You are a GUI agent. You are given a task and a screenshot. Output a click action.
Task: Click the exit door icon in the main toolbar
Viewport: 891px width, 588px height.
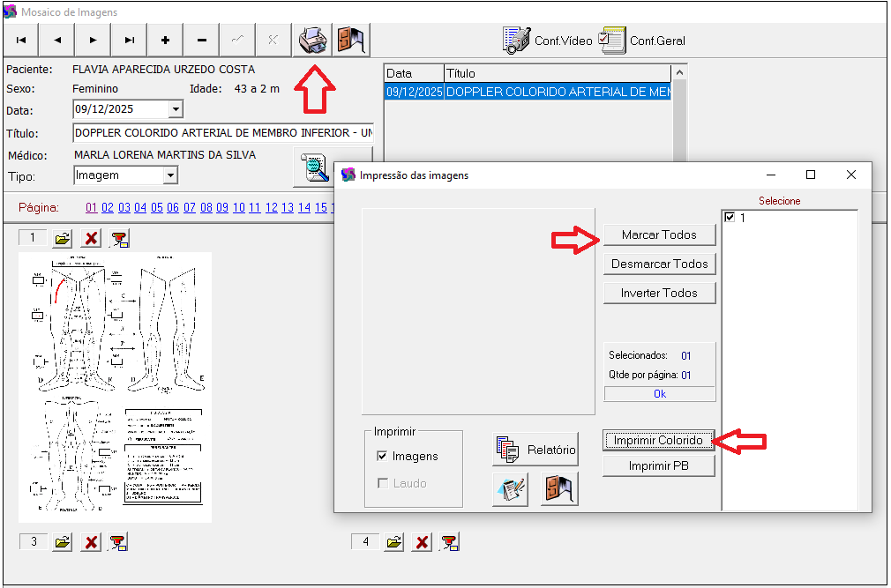(x=351, y=40)
